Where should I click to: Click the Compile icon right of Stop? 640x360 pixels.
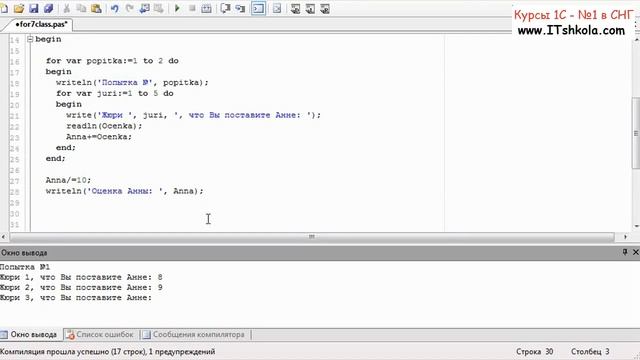pos(207,9)
